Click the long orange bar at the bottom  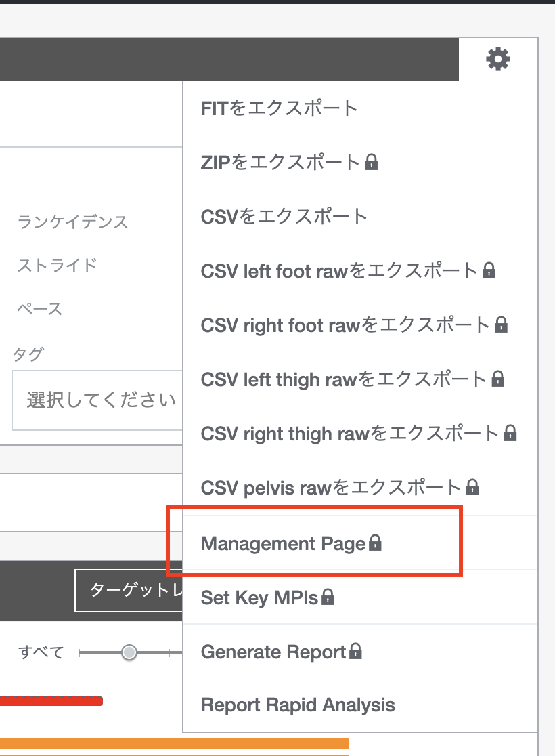(175, 744)
